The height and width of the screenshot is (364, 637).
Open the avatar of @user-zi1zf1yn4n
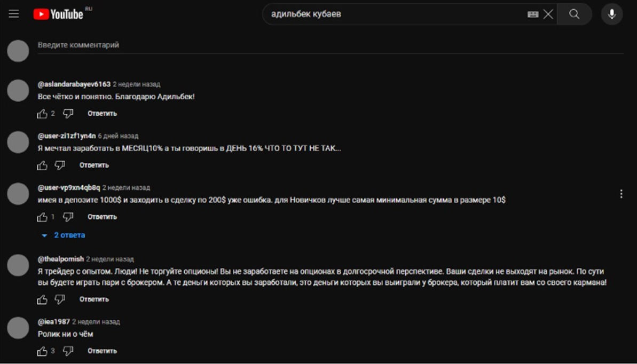pos(18,142)
